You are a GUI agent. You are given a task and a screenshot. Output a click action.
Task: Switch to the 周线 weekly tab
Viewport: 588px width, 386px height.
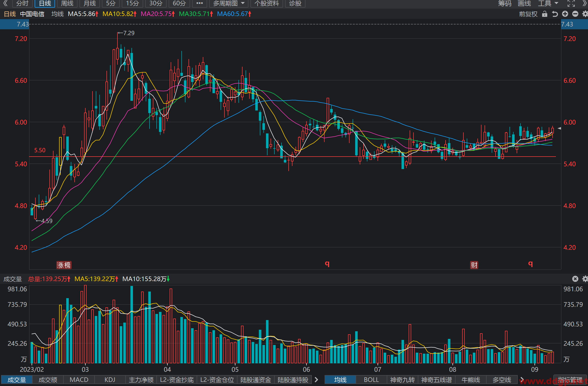click(x=67, y=3)
